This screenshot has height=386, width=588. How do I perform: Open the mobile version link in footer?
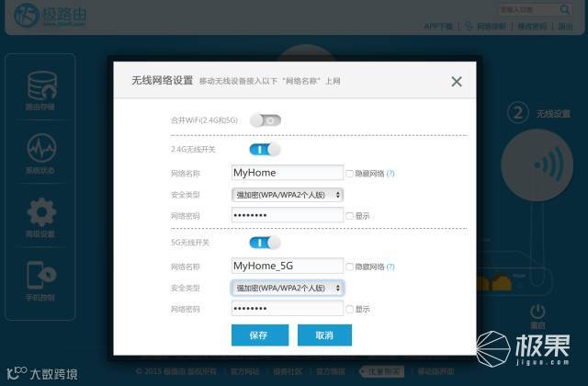(x=435, y=371)
